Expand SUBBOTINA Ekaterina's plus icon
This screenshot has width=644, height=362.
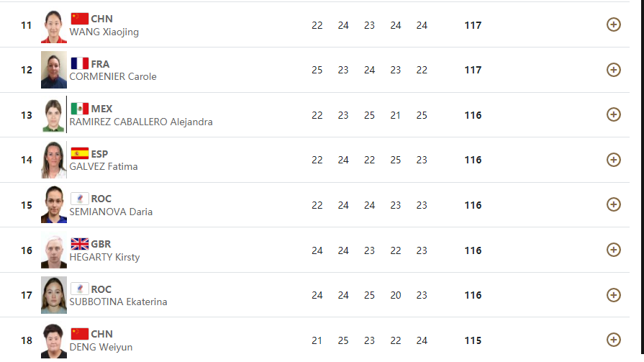[613, 295]
